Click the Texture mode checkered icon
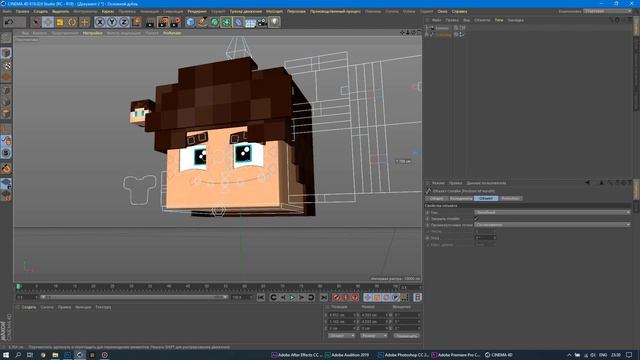The image size is (640, 360). coord(6,65)
